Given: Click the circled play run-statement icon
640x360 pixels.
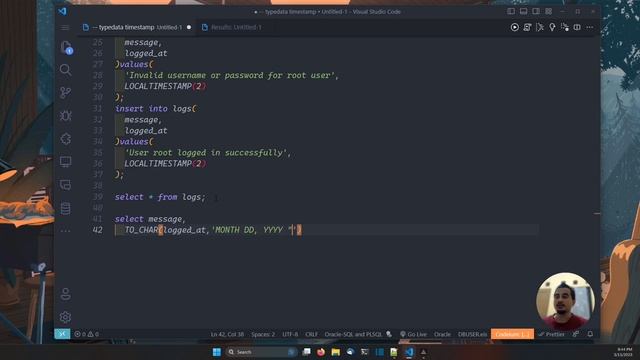Looking at the screenshot, I should coord(514,27).
